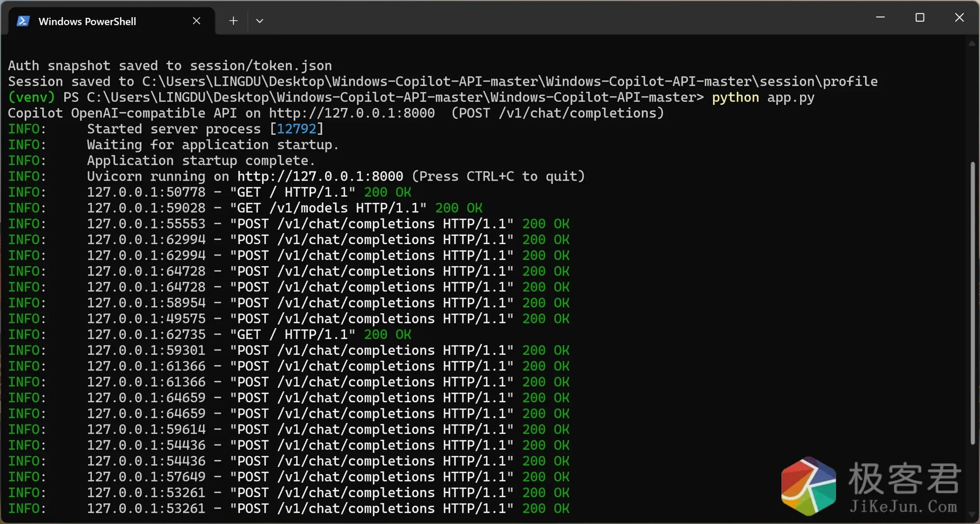Viewport: 980px width, 524px height.
Task: Minimize the terminal window
Action: click(x=880, y=17)
